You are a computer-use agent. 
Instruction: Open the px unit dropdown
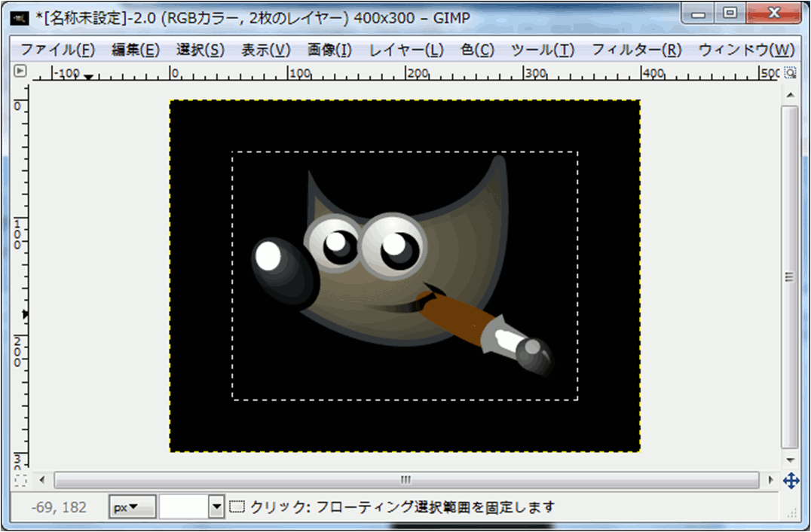click(x=132, y=507)
